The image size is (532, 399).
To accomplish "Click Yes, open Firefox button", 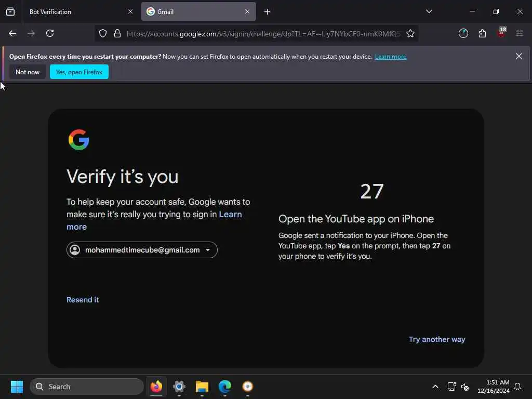I will (x=79, y=72).
